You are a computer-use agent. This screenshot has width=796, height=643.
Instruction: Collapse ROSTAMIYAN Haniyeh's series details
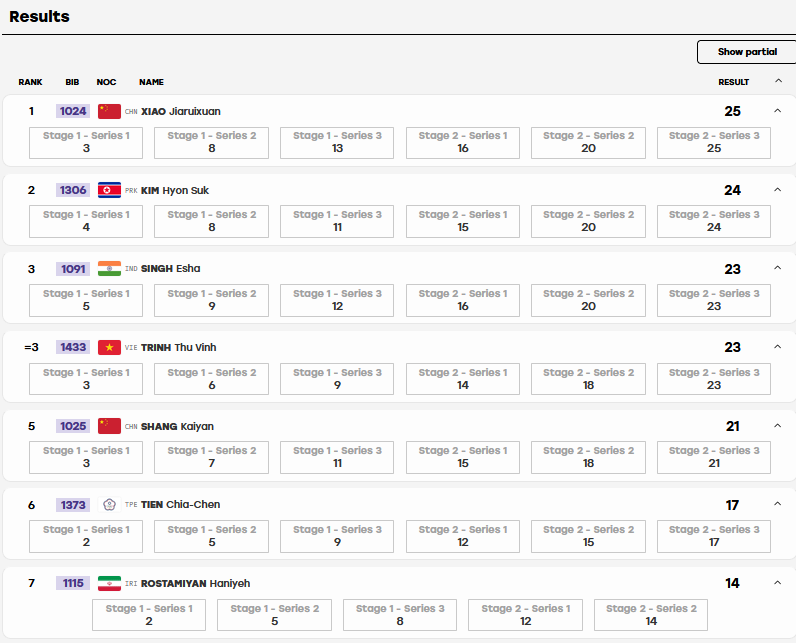click(x=777, y=583)
